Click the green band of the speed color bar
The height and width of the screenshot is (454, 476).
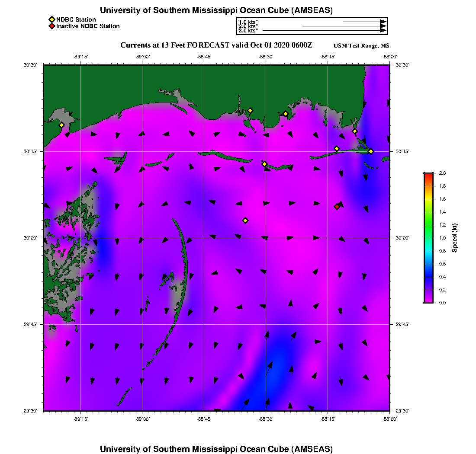428,225
